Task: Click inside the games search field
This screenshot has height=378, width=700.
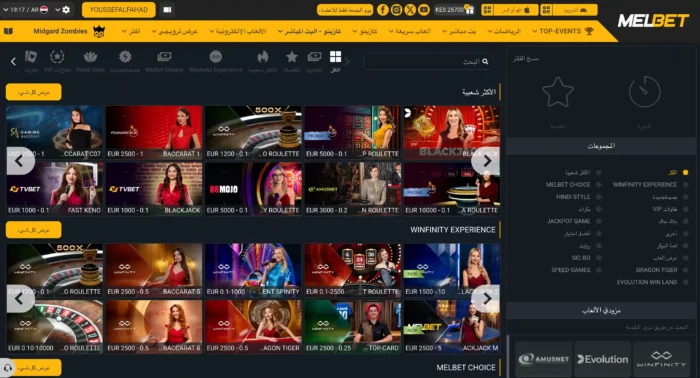Action: [x=428, y=62]
